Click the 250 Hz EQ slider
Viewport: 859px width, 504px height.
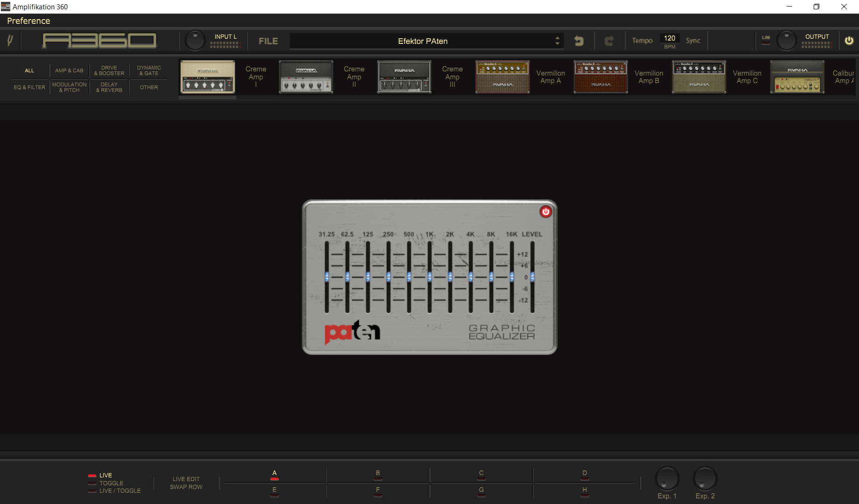(x=388, y=277)
